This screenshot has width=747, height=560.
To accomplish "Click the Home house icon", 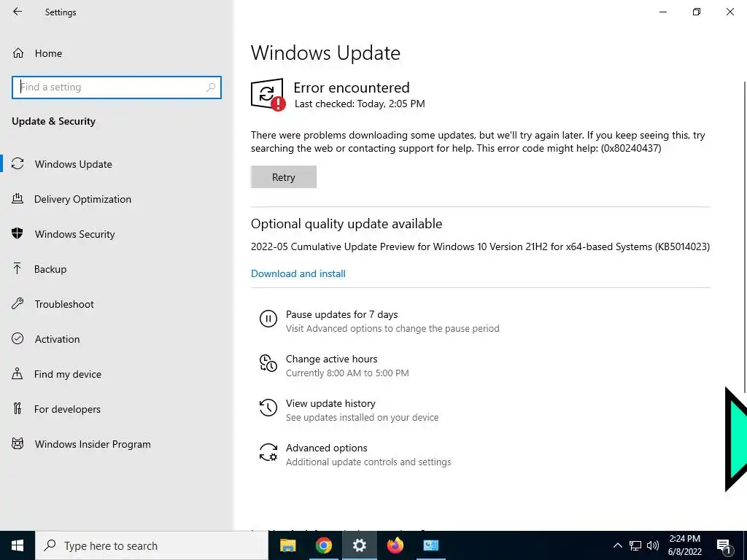I will pos(18,52).
